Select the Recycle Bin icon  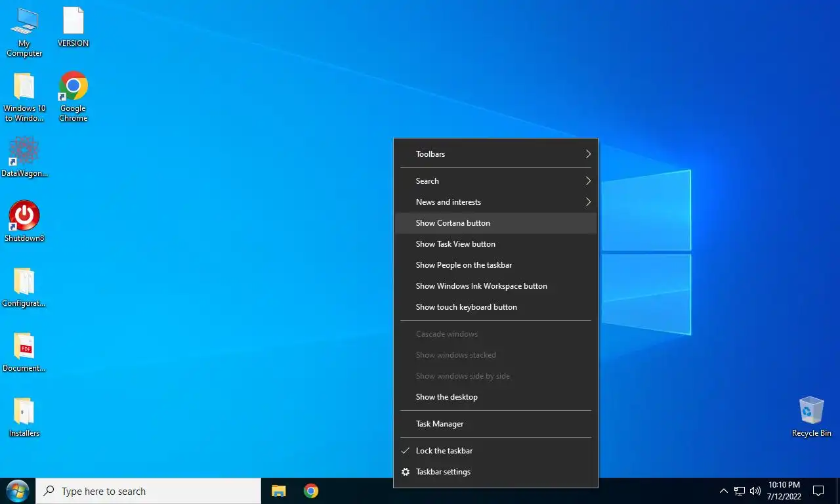coord(811,417)
